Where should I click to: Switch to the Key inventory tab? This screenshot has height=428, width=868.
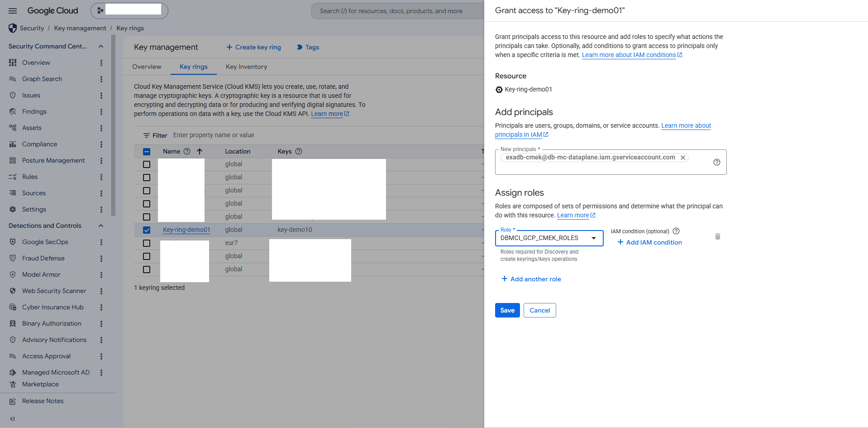[247, 67]
